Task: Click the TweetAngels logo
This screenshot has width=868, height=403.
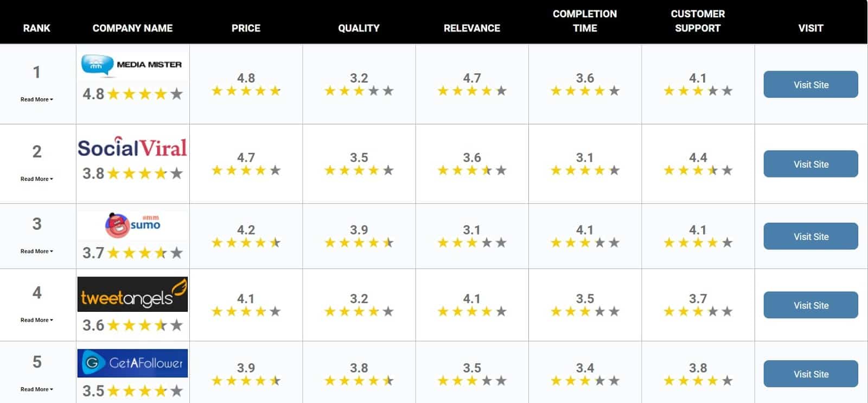Action: (x=132, y=294)
